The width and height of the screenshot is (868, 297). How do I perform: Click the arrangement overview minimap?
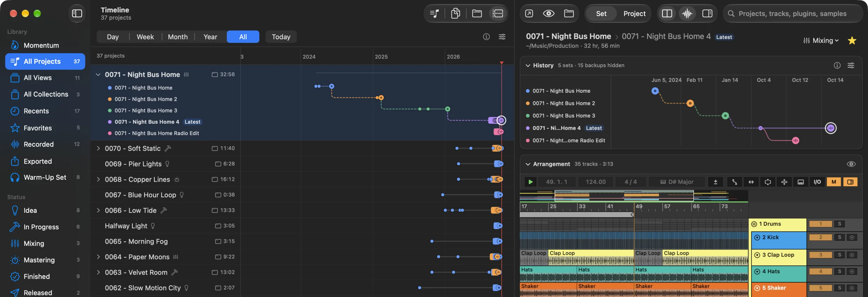633,196
